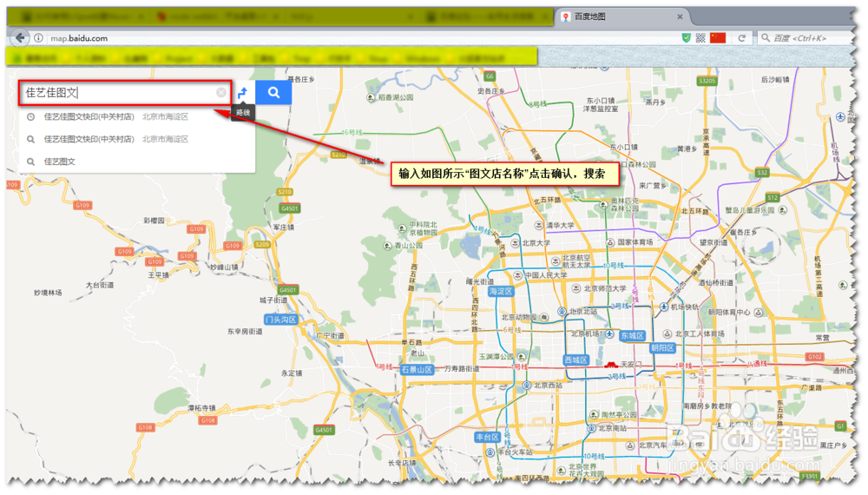Click the 海淀区 district label
The width and height of the screenshot is (868, 495).
point(501,291)
